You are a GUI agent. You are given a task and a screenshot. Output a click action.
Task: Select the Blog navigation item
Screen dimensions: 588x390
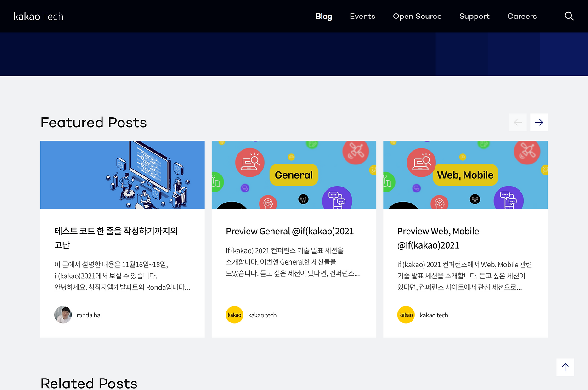[324, 16]
